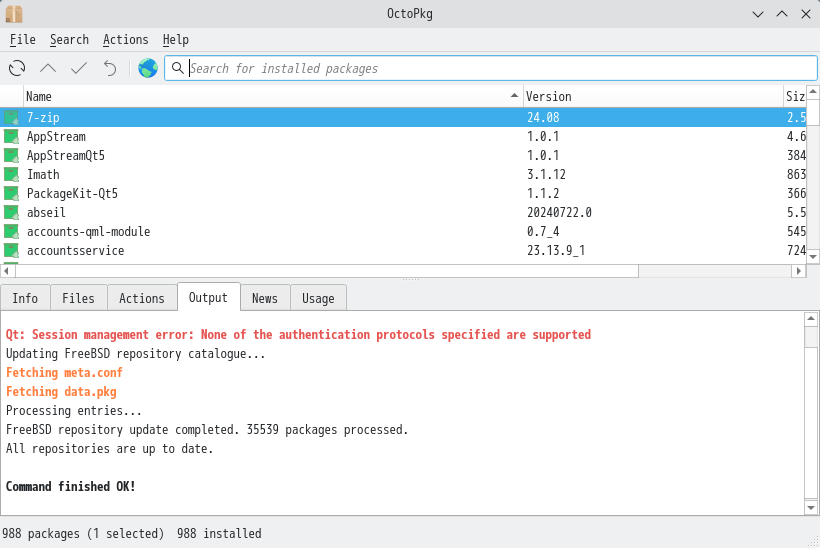Click the 'Fetching data.pkg' output line
The image size is (820, 548).
click(61, 392)
